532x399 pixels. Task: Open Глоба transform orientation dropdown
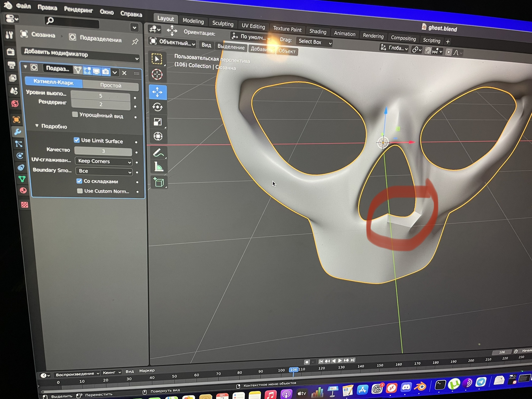click(394, 48)
